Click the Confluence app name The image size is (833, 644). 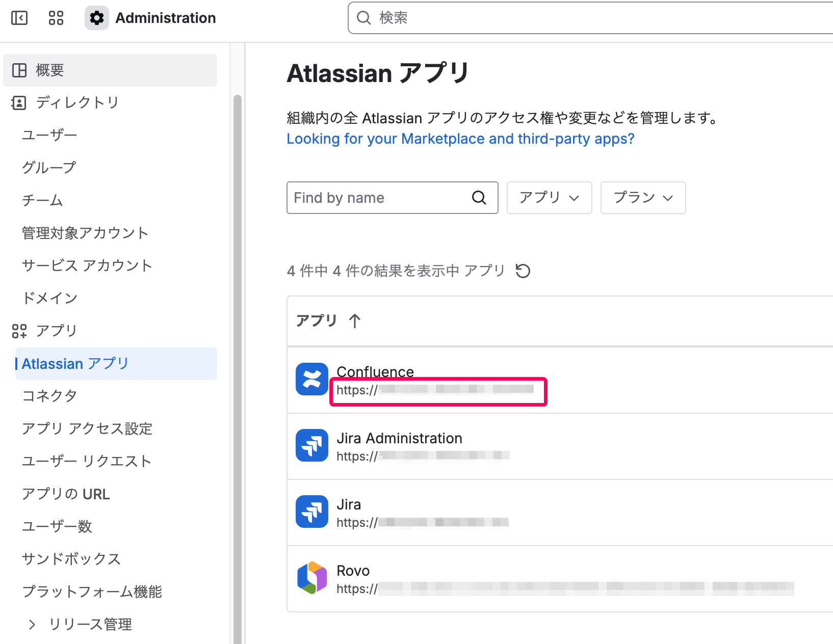375,372
